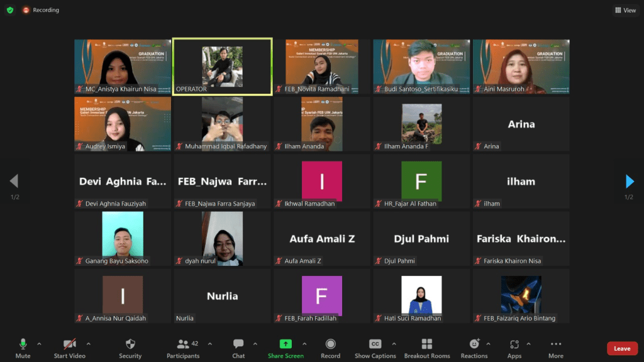644x362 pixels.
Task: Open the Participants panel
Action: (184, 348)
